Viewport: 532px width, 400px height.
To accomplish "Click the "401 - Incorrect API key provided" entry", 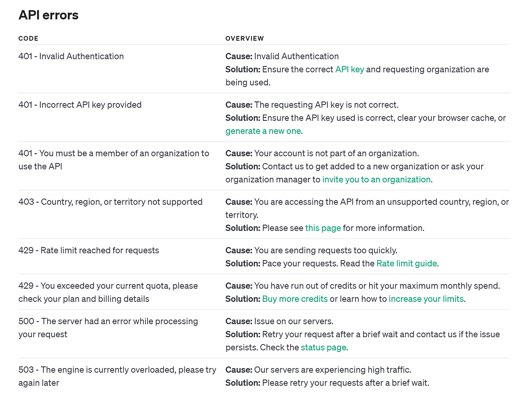I will (x=80, y=105).
